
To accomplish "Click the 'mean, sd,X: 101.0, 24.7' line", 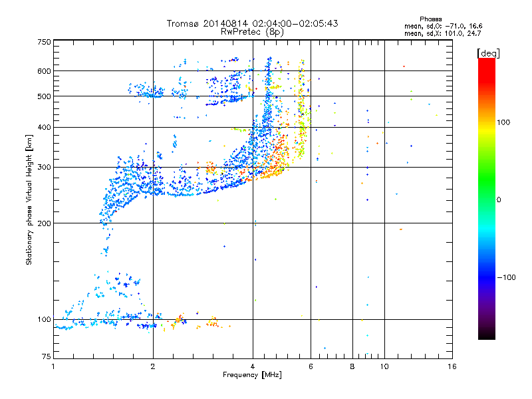I will tap(442, 33).
